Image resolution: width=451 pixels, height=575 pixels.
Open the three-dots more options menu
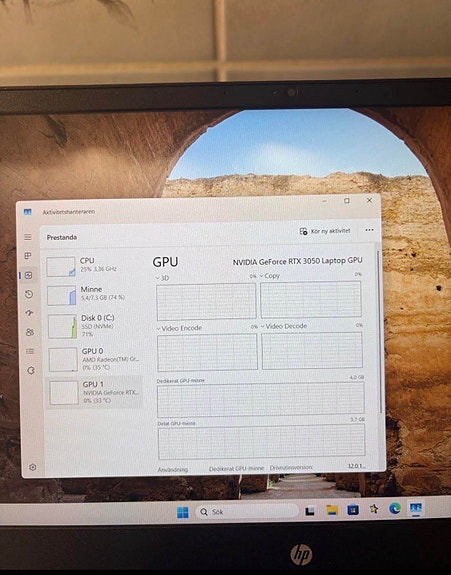point(369,230)
